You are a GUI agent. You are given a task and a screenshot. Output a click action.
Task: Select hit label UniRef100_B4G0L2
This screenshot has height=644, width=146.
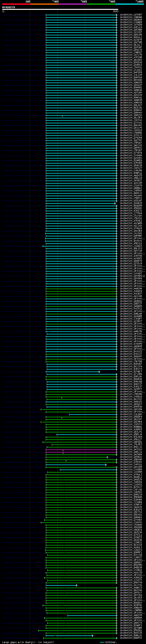point(131,37)
